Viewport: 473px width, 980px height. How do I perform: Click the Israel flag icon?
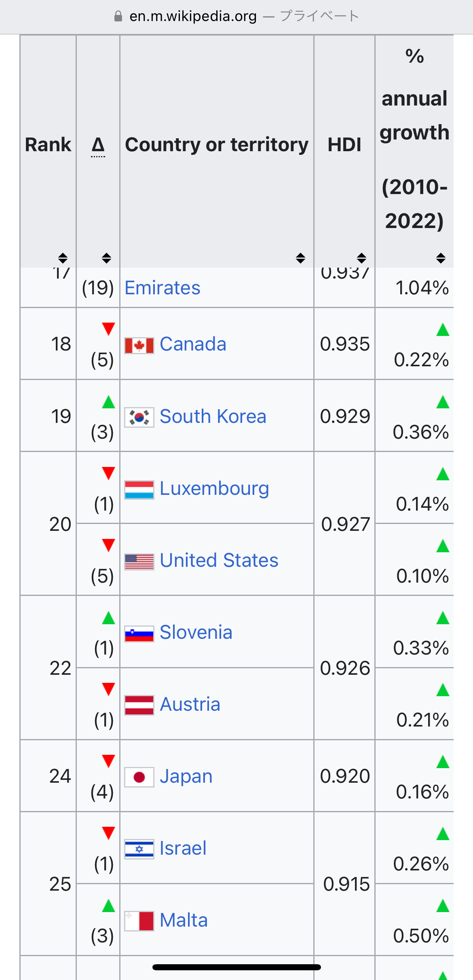139,849
